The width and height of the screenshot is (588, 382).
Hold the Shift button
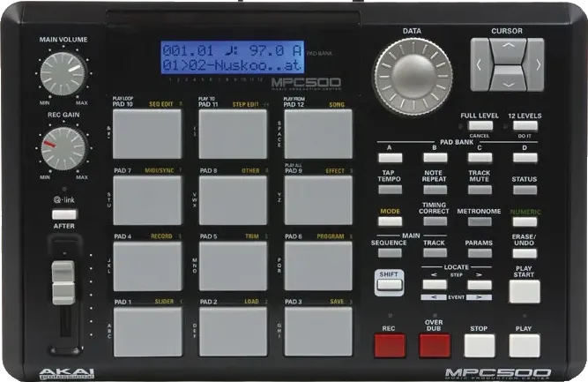coord(390,285)
